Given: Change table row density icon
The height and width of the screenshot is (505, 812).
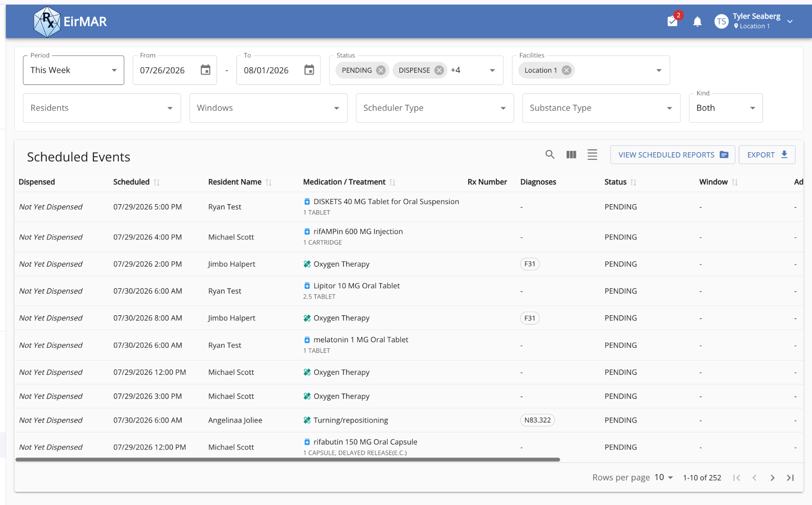Looking at the screenshot, I should (x=592, y=155).
